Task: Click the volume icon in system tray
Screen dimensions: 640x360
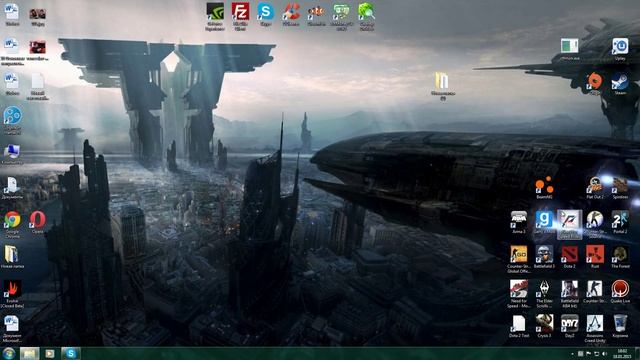Action: coord(604,354)
